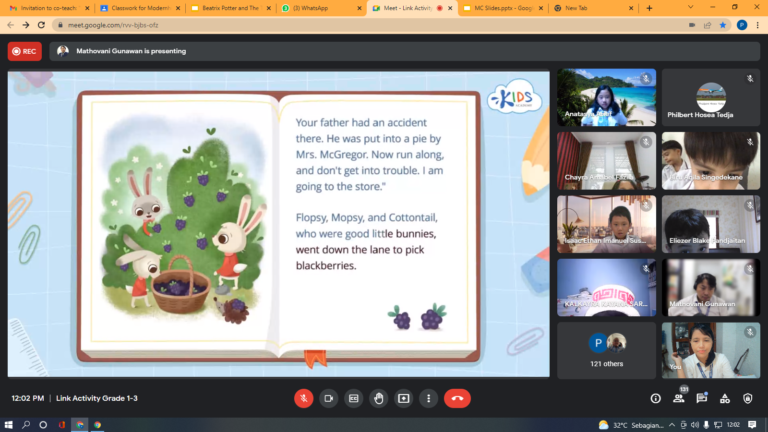
Task: Turn on closed captions
Action: pyautogui.click(x=353, y=398)
